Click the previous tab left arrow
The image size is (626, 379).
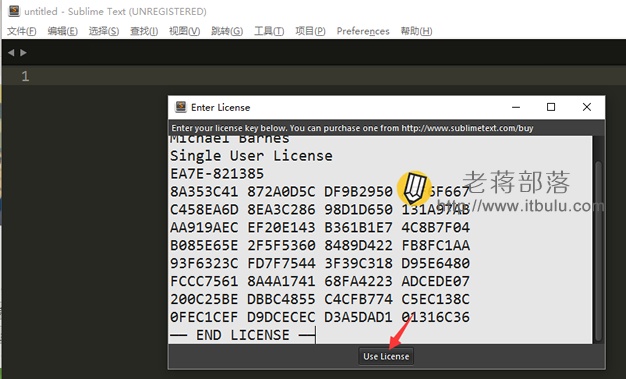coord(11,52)
